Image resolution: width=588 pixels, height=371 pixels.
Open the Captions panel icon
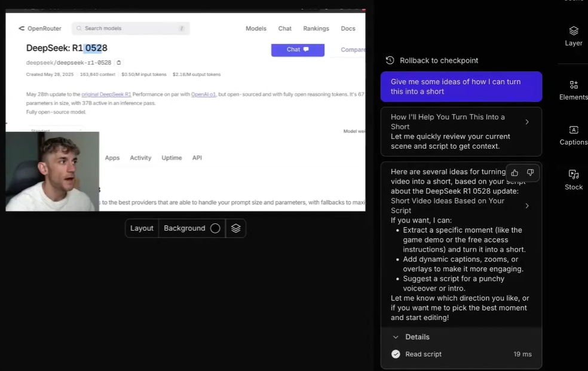[574, 130]
